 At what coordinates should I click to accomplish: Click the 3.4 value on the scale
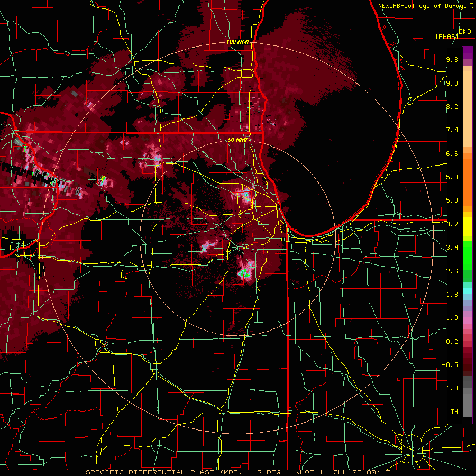coord(452,248)
